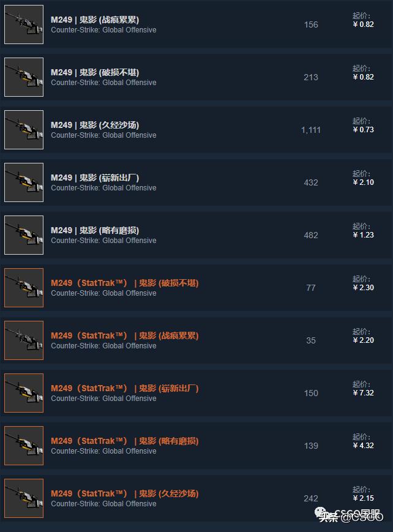
Task: Click the ¥ 2.10 starting price
Action: [363, 182]
